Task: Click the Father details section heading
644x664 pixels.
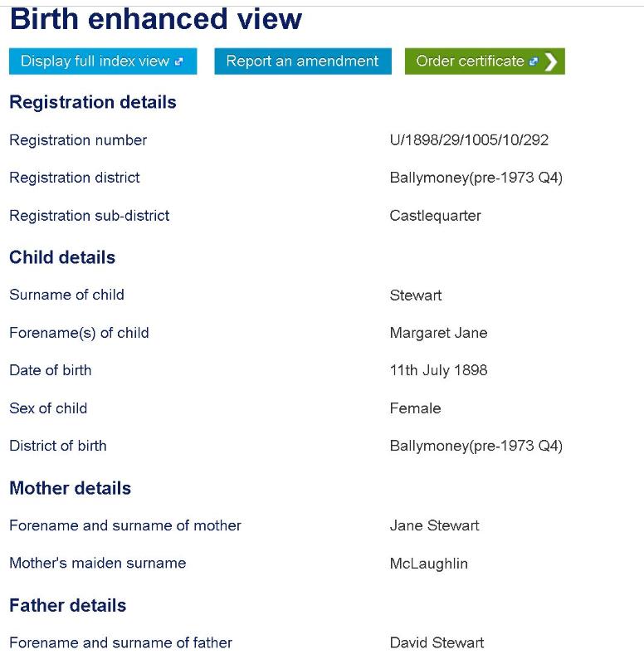Action: (68, 605)
